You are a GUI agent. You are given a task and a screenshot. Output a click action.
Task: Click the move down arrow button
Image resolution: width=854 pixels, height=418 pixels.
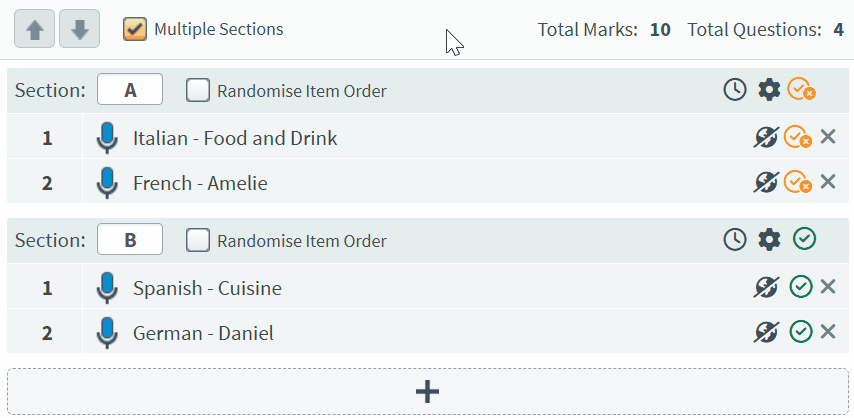click(79, 30)
